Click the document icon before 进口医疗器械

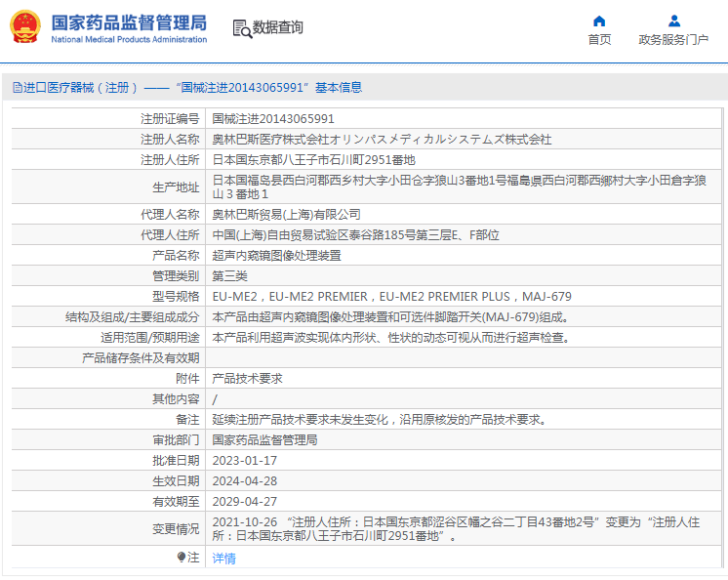point(18,88)
